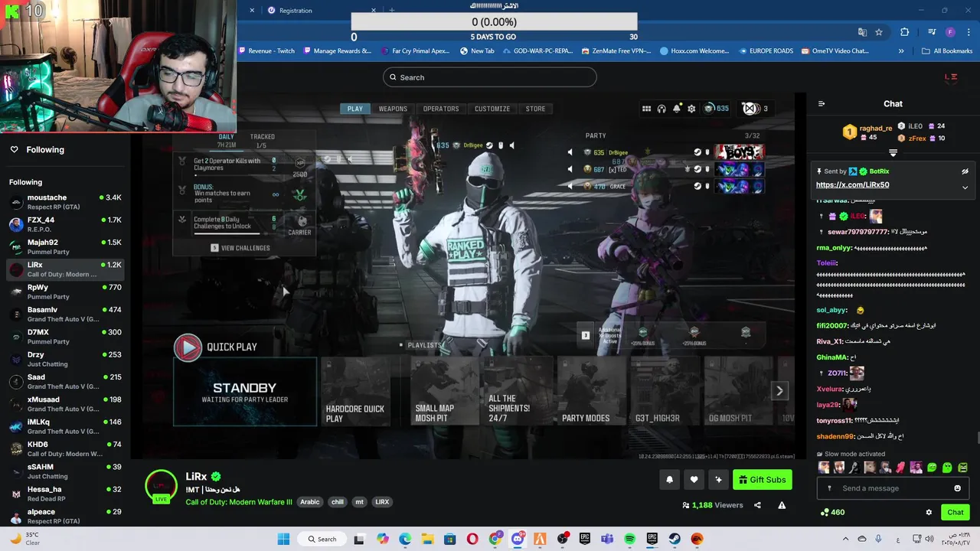Open emoji picker in message box
Viewport: 980px width, 551px height.
coord(957,488)
